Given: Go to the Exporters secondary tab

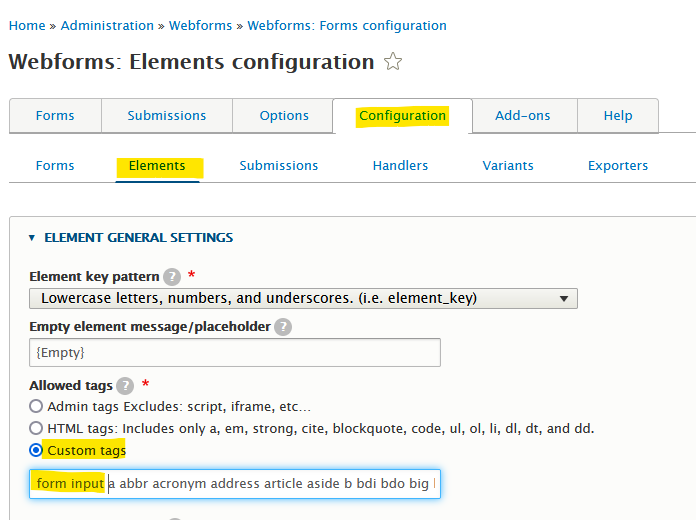Looking at the screenshot, I should point(618,166).
